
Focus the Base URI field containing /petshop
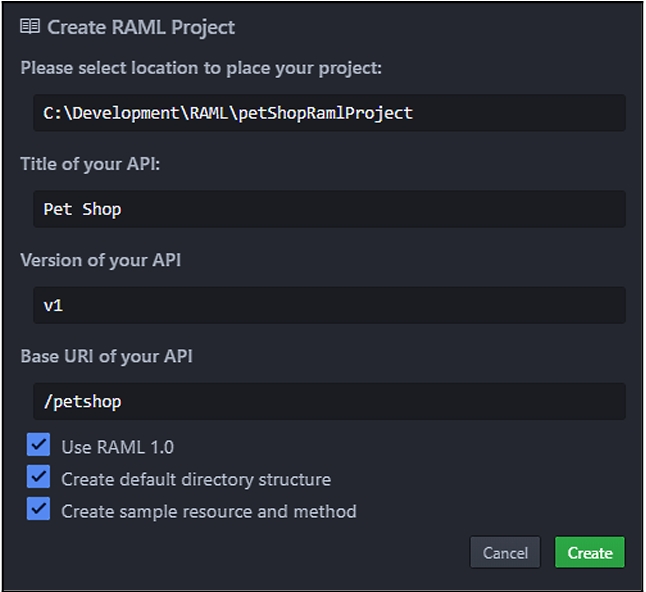pos(328,401)
